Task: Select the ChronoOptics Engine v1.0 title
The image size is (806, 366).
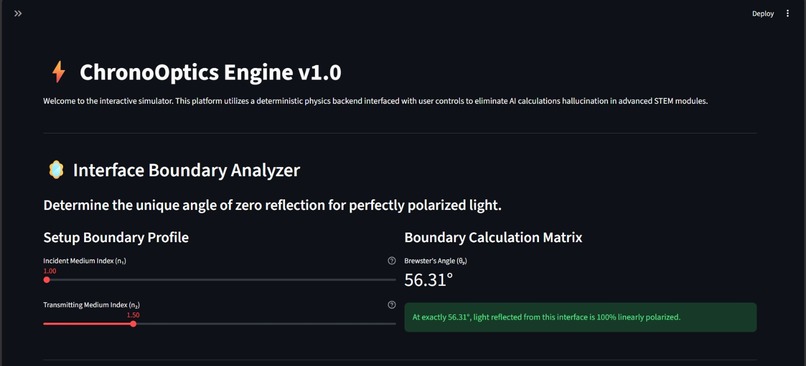Action: (210, 72)
